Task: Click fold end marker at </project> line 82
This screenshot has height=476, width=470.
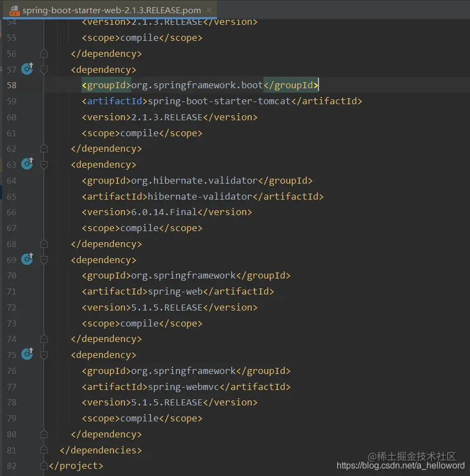Action: point(44,466)
